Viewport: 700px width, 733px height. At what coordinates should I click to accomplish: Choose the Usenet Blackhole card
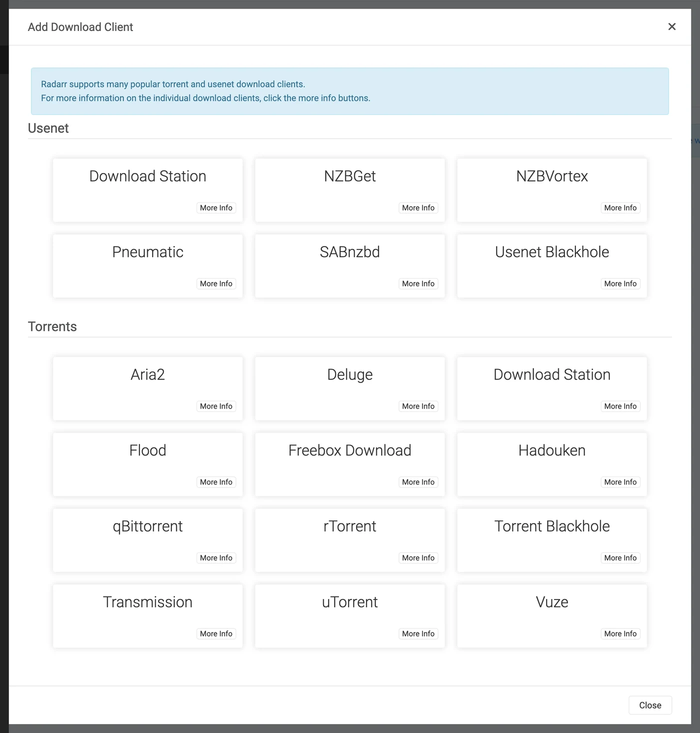coord(552,266)
